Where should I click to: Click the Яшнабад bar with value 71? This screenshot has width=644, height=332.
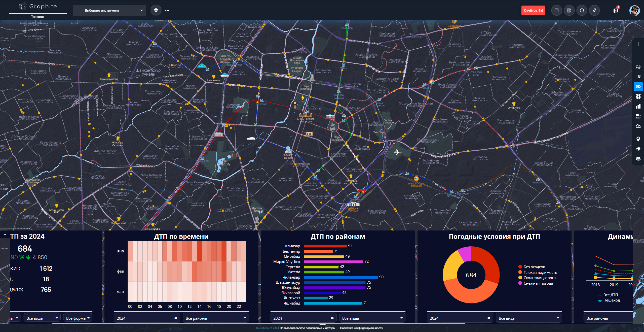pyautogui.click(x=333, y=303)
